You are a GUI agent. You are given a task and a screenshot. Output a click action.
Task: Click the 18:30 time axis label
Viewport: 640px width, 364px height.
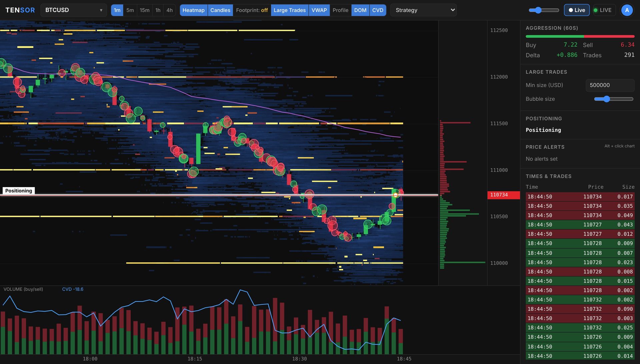(x=299, y=359)
